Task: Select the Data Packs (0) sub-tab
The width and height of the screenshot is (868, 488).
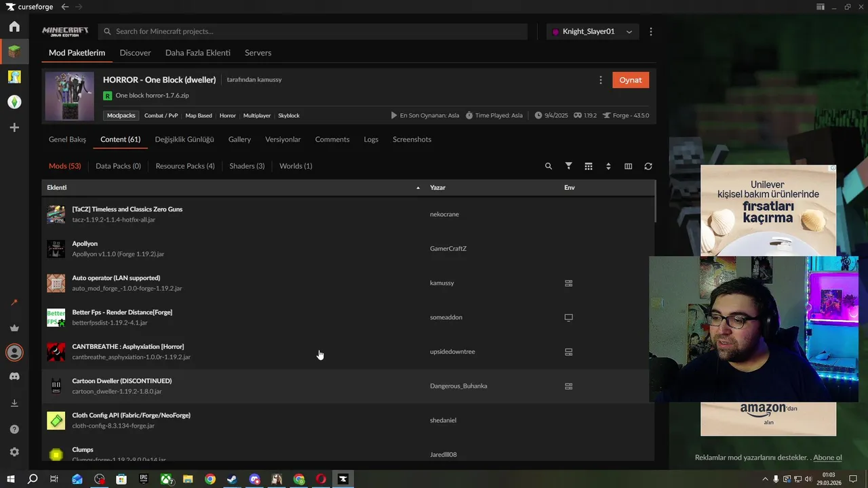Action: [118, 166]
